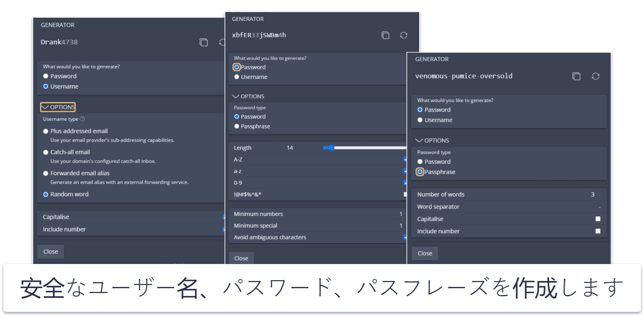The width and height of the screenshot is (644, 318).
Task: Collapse OPTIONS section in right window
Action: (432, 140)
